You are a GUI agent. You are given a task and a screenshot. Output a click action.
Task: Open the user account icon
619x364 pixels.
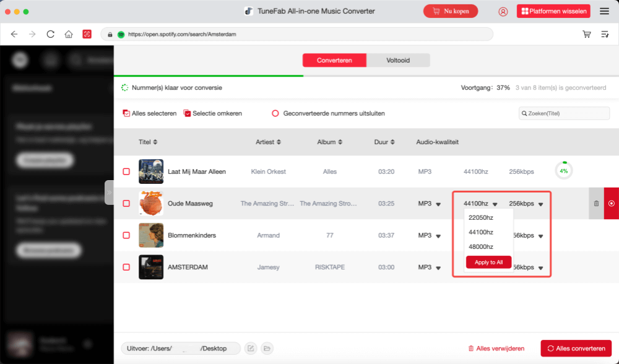pyautogui.click(x=503, y=11)
